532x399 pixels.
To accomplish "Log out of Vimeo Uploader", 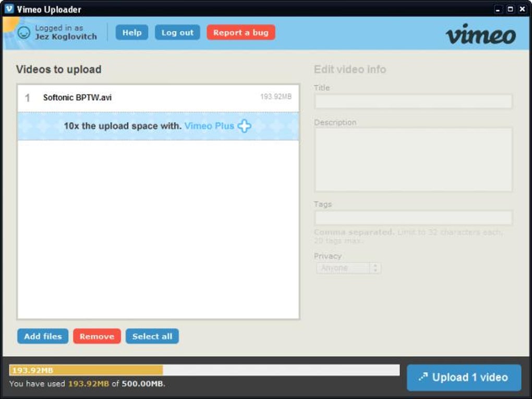I will [x=177, y=32].
